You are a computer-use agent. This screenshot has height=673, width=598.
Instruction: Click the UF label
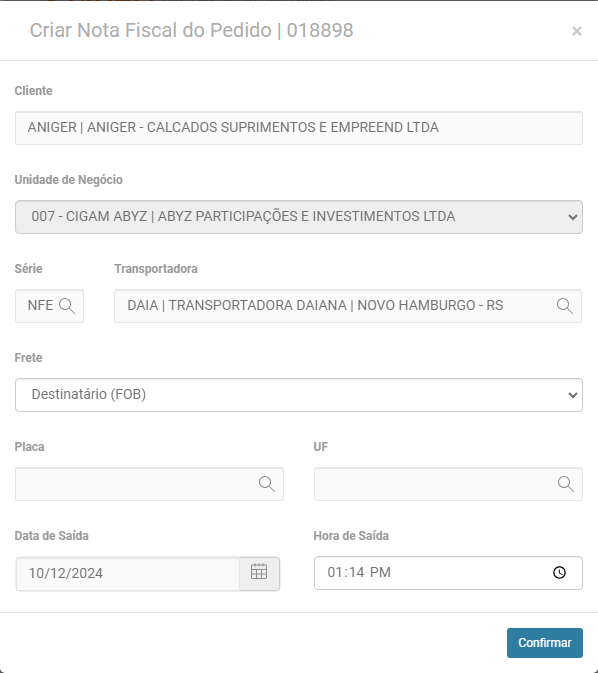tap(321, 447)
